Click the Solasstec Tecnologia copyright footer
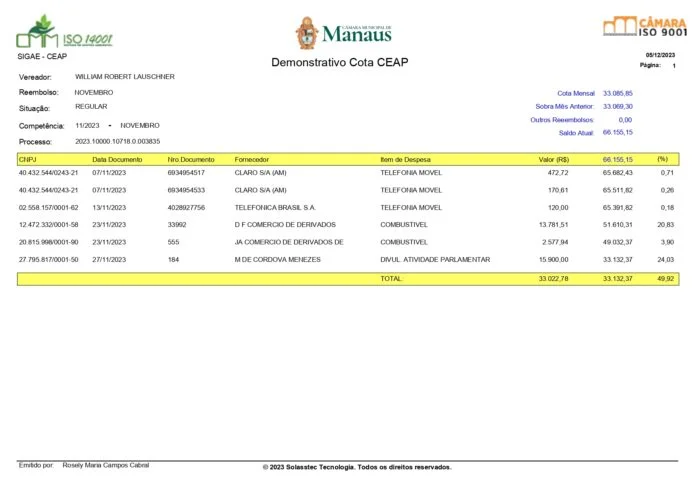 [x=356, y=467]
